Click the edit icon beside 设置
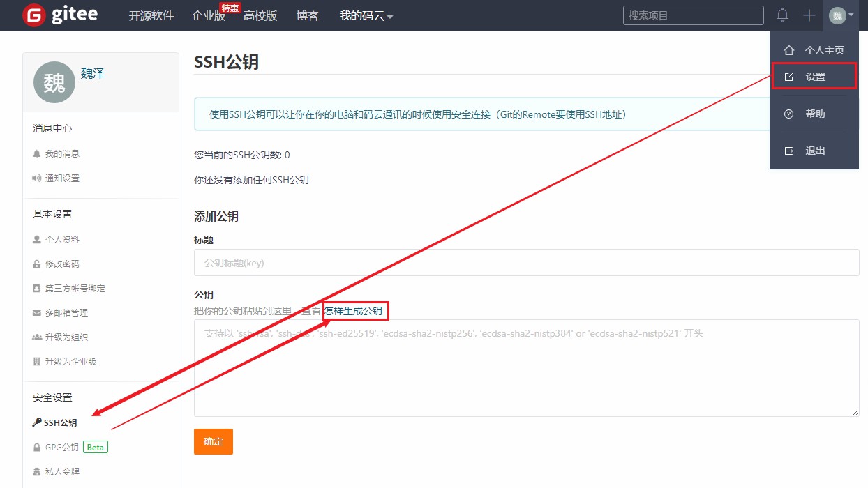 789,77
